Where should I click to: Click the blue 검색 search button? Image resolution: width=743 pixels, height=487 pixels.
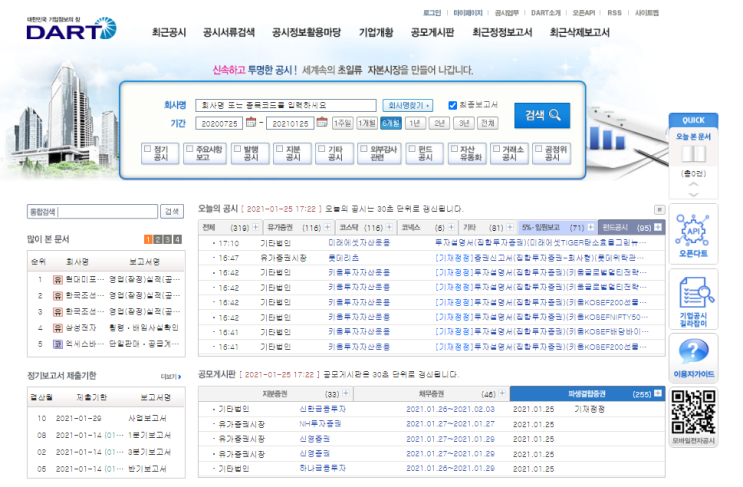[x=542, y=115]
